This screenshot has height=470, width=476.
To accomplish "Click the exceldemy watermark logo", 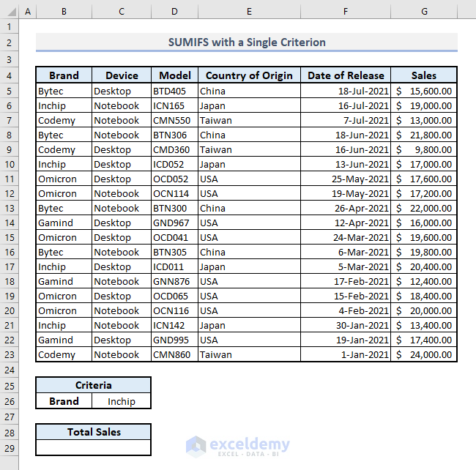I will tap(238, 446).
